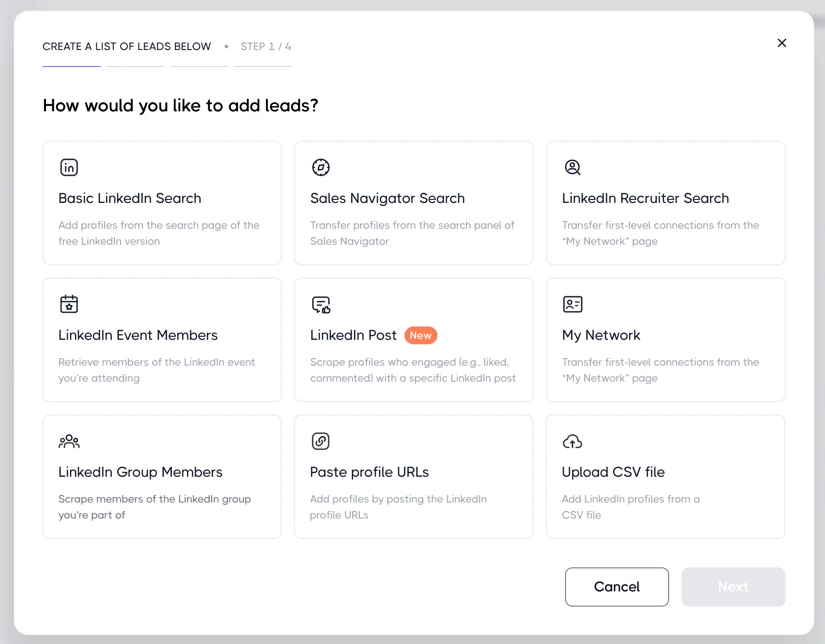Cancel the lead list creation
The height and width of the screenshot is (644, 825).
coord(617,587)
